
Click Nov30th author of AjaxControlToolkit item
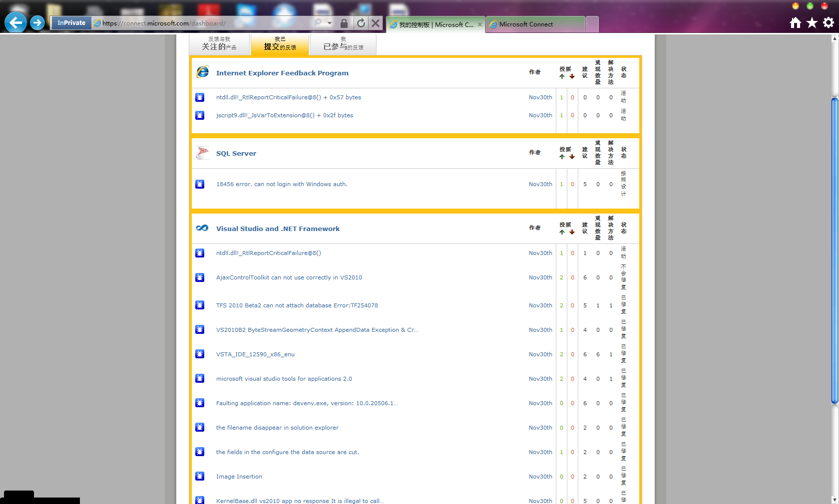pos(540,277)
